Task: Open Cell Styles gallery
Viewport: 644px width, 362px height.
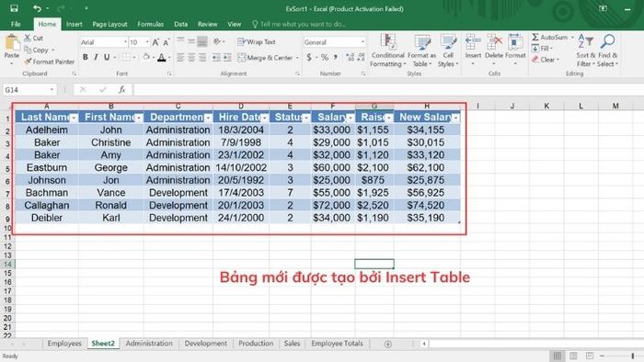Action: point(448,51)
